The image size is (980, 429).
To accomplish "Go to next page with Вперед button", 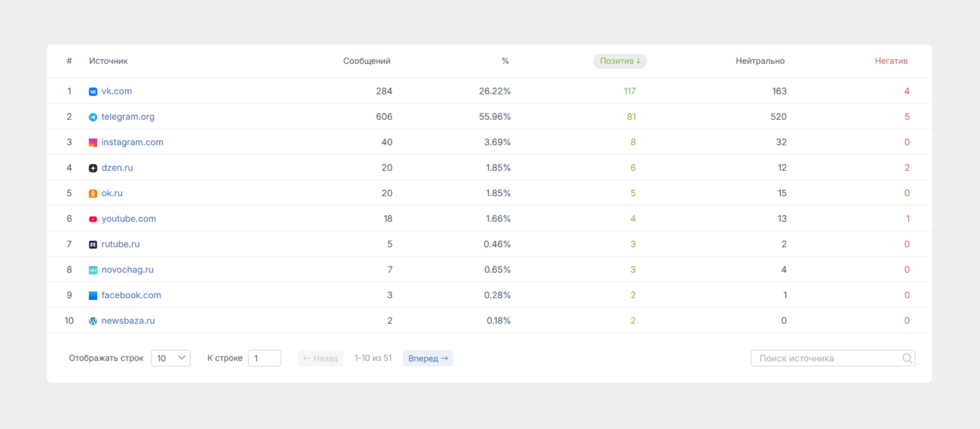I will tap(428, 358).
